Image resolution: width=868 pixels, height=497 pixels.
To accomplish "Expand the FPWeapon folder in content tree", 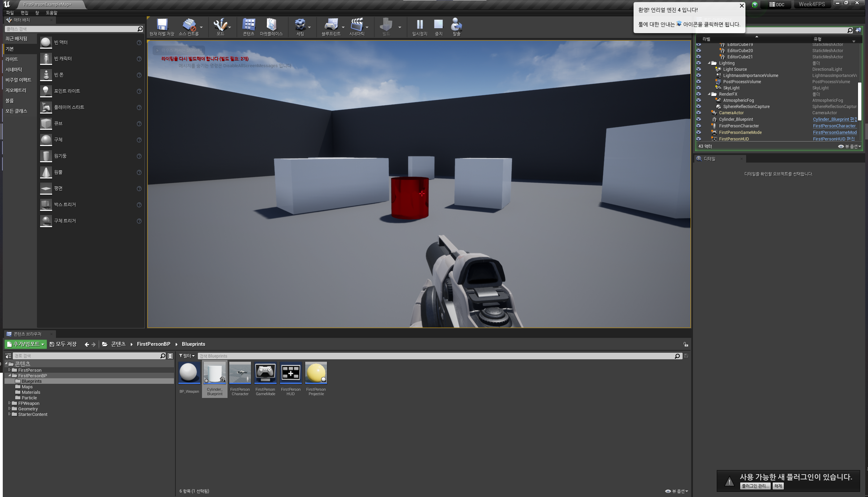I will [x=9, y=403].
